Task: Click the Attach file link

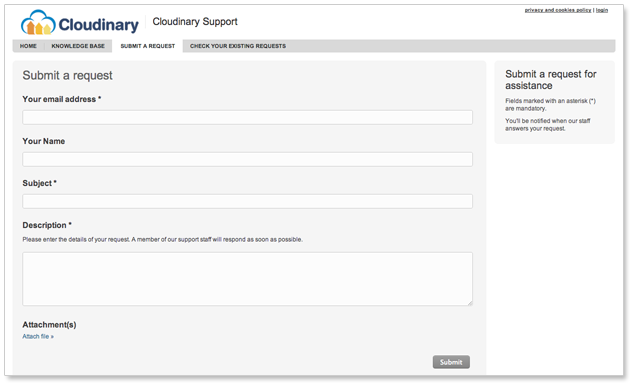Action: [38, 336]
